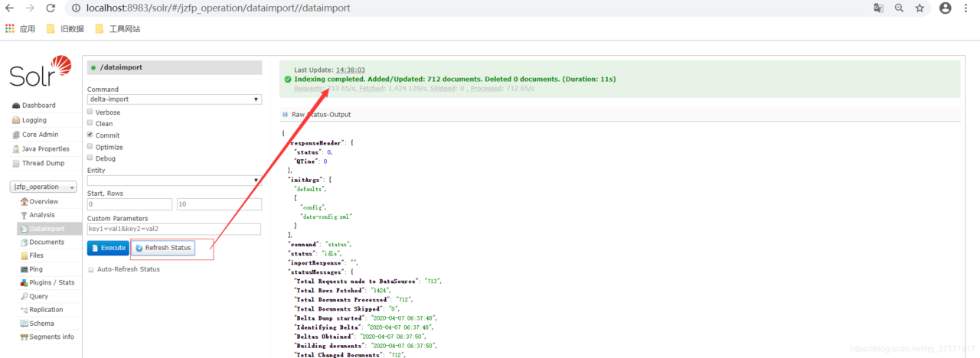980x358 pixels.
Task: Enable the Clean checkbox
Action: 90,123
